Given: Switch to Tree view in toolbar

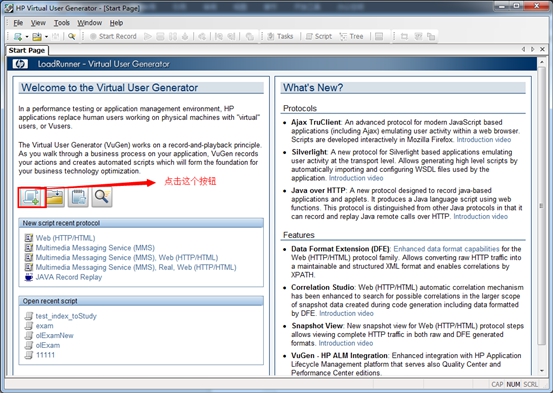Looking at the screenshot, I should [351, 36].
